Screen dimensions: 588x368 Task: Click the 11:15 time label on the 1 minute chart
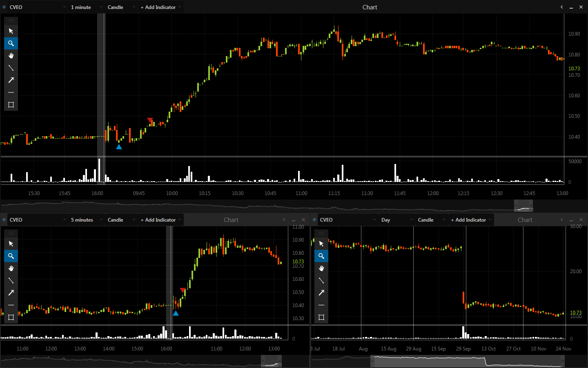click(x=334, y=193)
